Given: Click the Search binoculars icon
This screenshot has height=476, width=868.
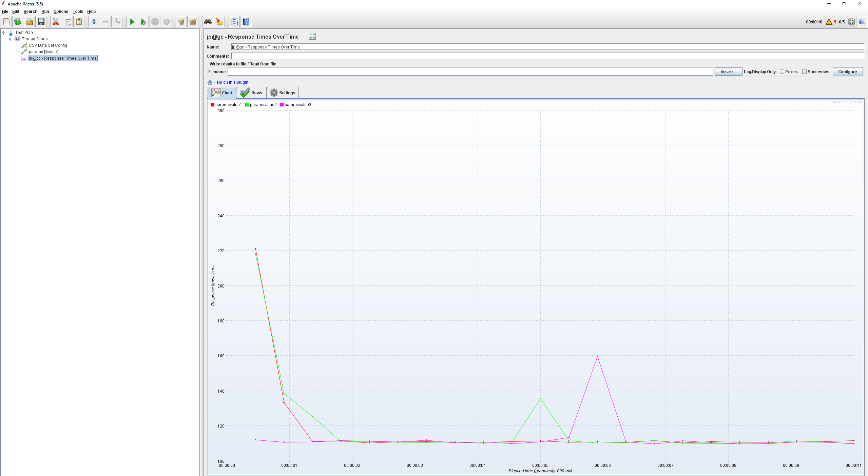Looking at the screenshot, I should [x=208, y=22].
